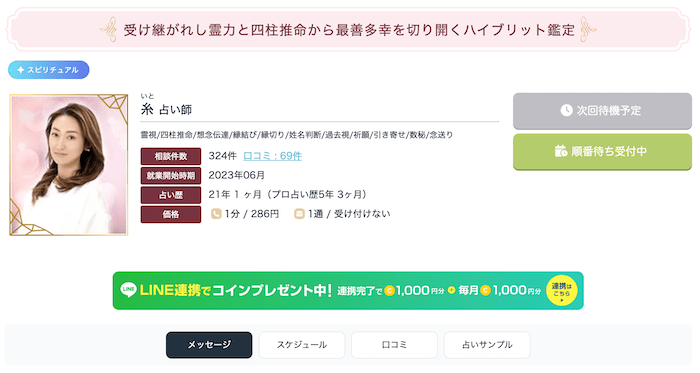Click the calendar icon on 順番待ち受付中 button
This screenshot has width=700, height=373.
(x=561, y=151)
